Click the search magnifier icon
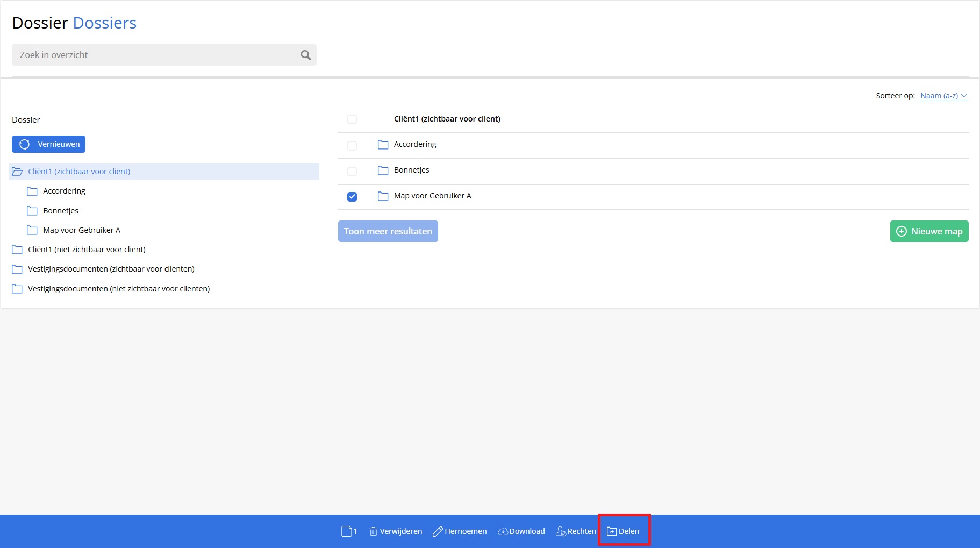980x548 pixels. [305, 55]
